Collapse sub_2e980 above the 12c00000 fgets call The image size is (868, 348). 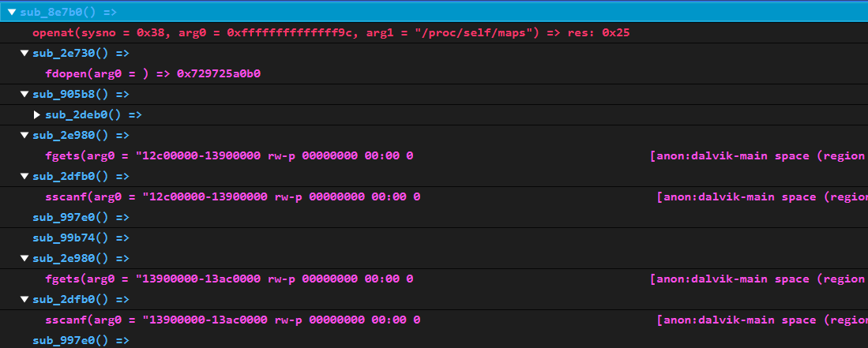[x=24, y=135]
